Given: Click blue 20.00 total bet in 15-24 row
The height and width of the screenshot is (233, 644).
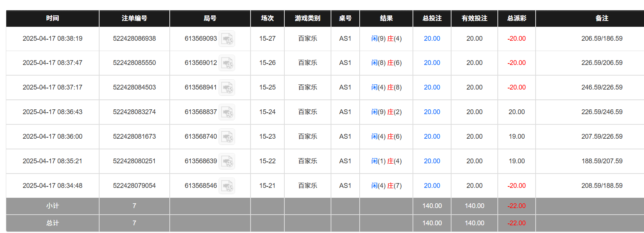Looking at the screenshot, I should 432,112.
